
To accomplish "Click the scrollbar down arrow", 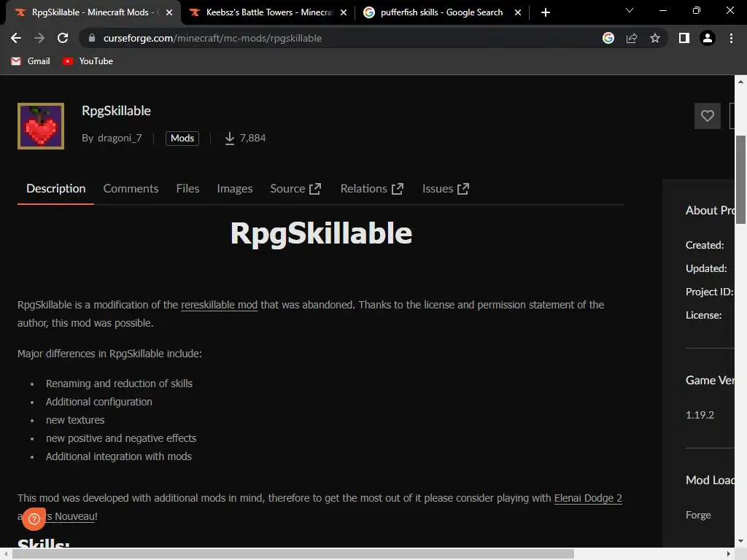I will [x=740, y=542].
